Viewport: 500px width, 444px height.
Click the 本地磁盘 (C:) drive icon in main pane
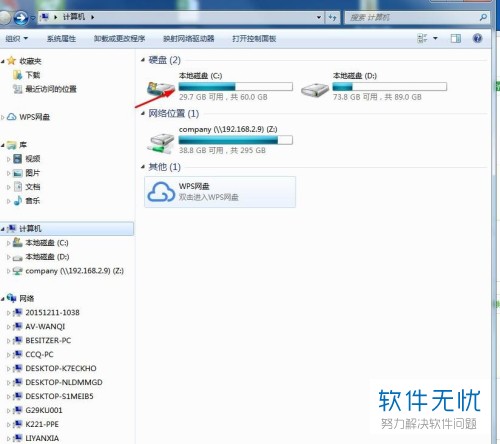[161, 89]
